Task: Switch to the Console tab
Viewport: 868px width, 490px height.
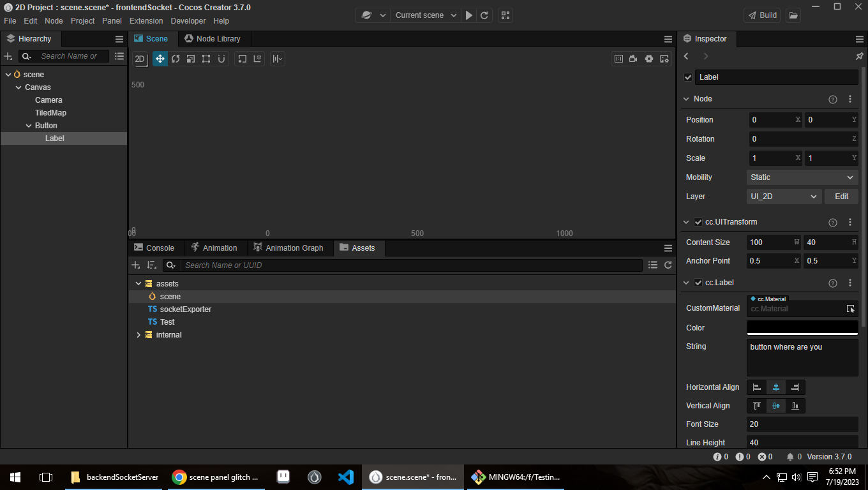Action: click(154, 248)
